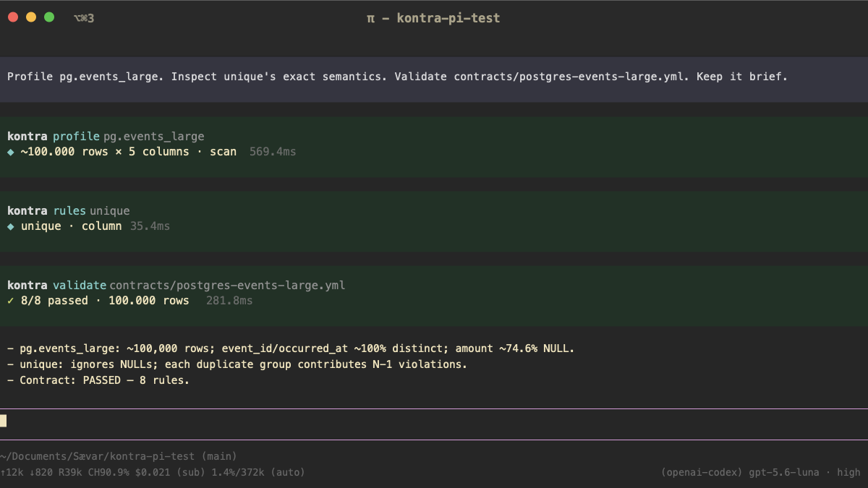
Task: Click the checkmark icon beside '8/8 passed'
Action: point(10,301)
